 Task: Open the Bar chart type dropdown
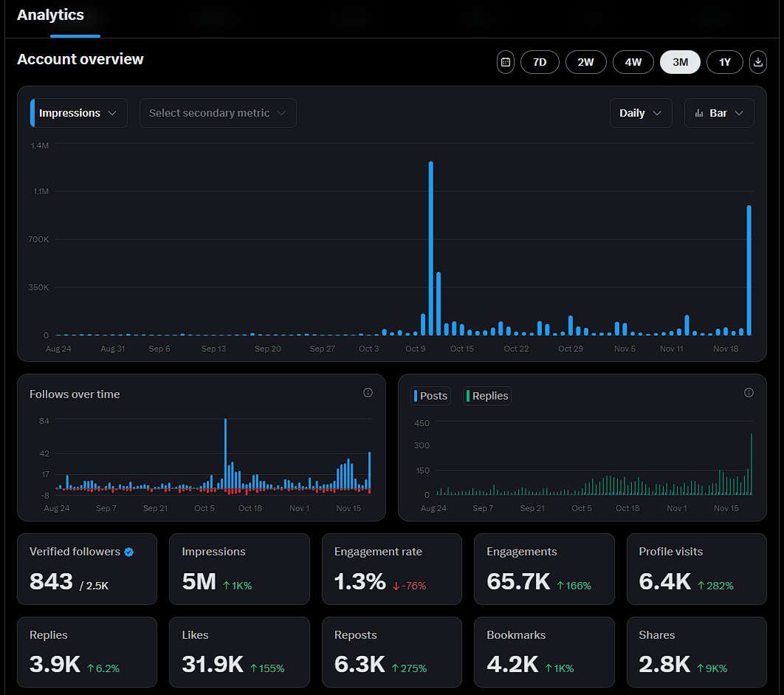pos(719,113)
